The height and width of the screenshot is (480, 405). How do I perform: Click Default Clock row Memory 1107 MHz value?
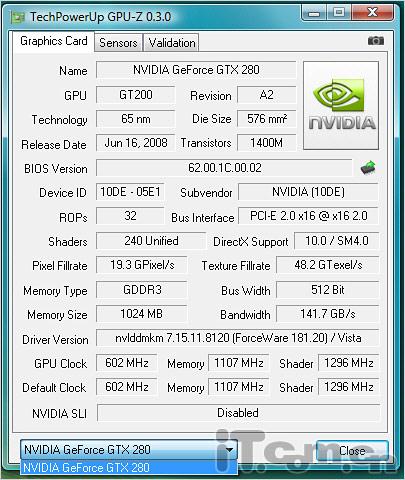pyautogui.click(x=239, y=387)
